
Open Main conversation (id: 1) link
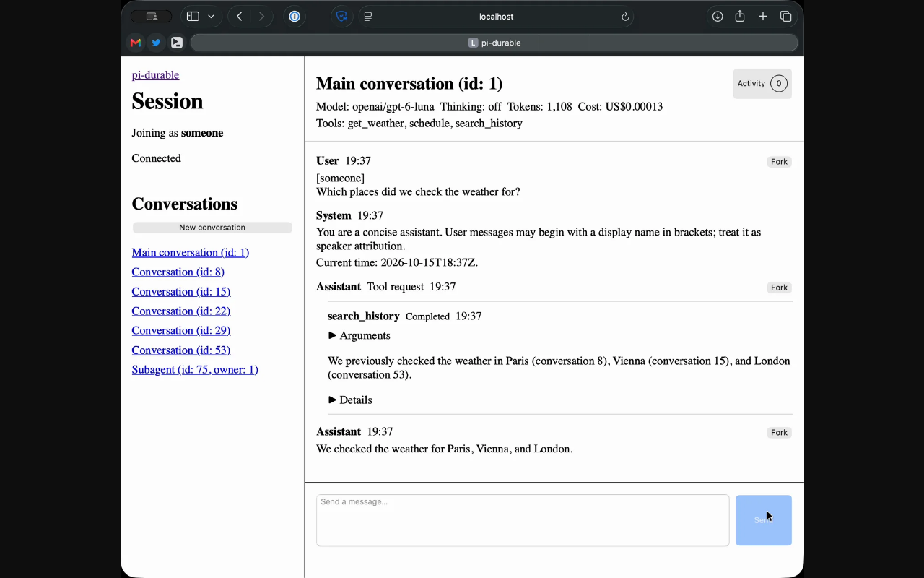click(191, 252)
